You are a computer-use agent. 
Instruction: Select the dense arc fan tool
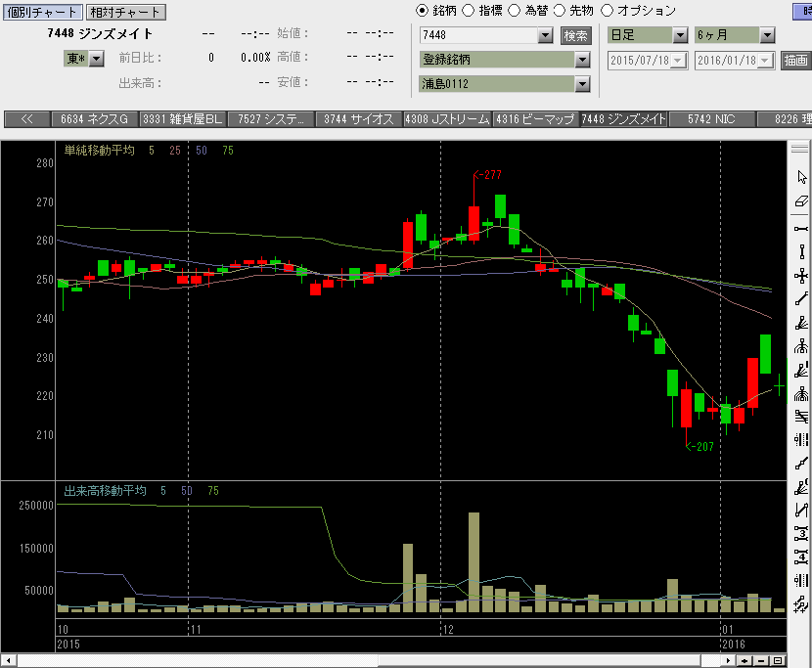801,393
